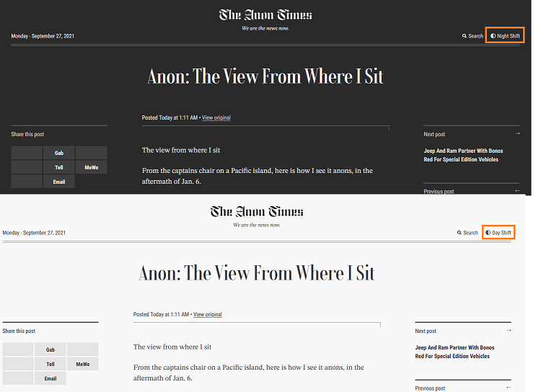
Task: Click blank share button left of Gab, dark page
Action: (27, 153)
